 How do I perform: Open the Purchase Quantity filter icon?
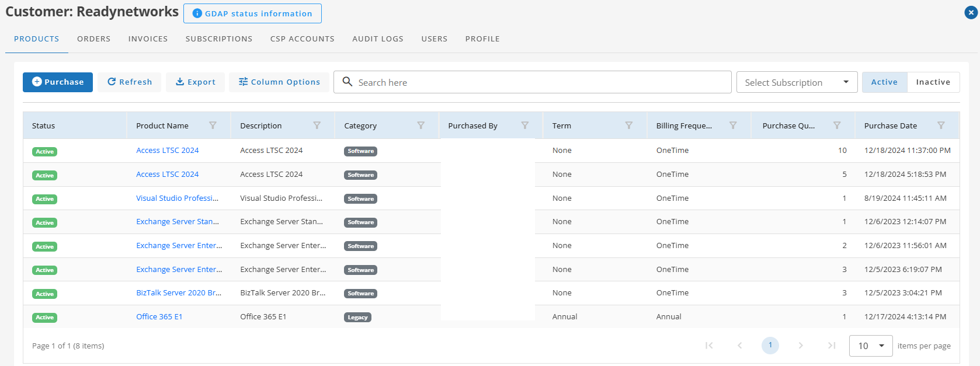pos(836,126)
